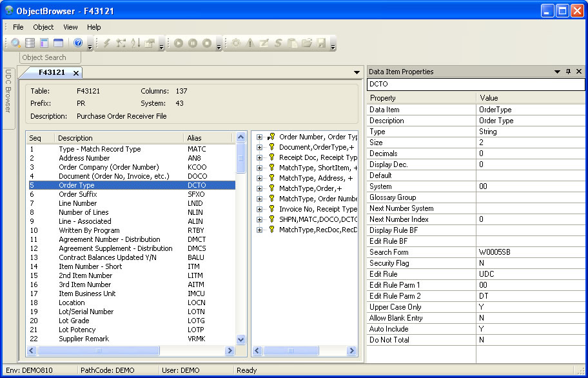Close the Data Item Properties panel
The width and height of the screenshot is (588, 378).
click(579, 72)
